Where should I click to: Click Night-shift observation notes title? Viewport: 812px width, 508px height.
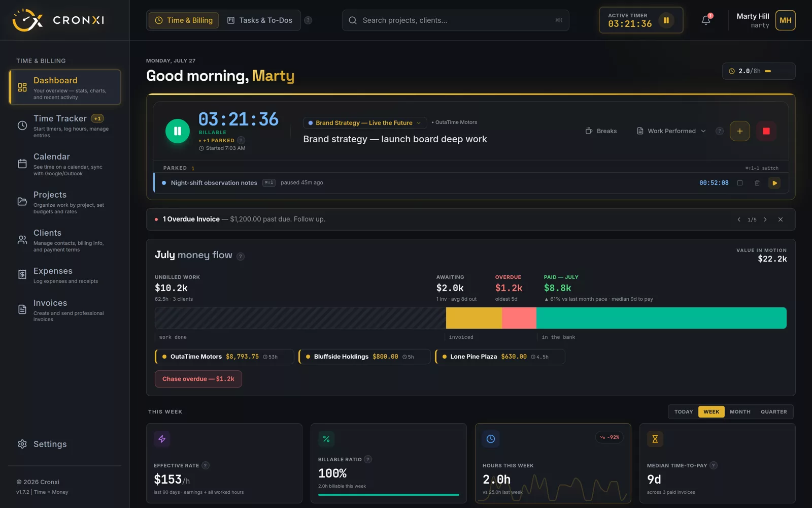(214, 183)
